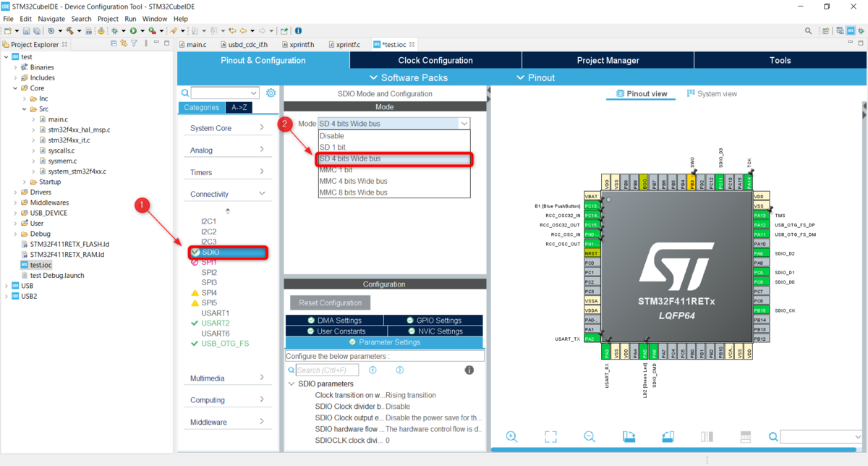Click the parameter info icon
The height and width of the screenshot is (466, 868).
(x=469, y=370)
